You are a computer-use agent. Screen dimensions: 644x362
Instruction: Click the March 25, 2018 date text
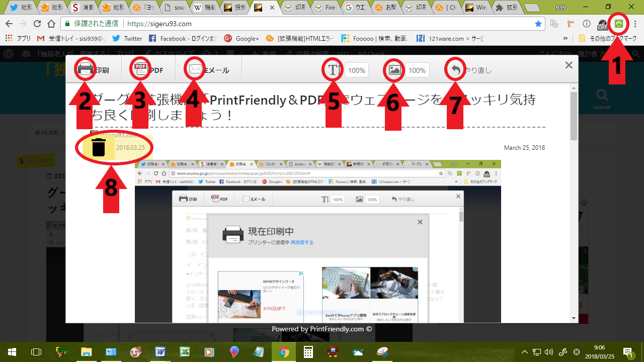(524, 148)
